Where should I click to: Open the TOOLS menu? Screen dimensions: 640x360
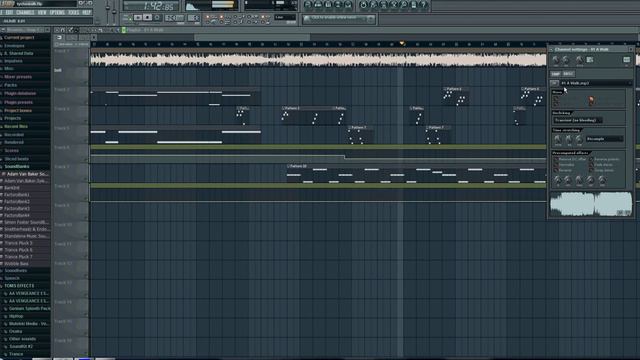pyautogui.click(x=74, y=13)
